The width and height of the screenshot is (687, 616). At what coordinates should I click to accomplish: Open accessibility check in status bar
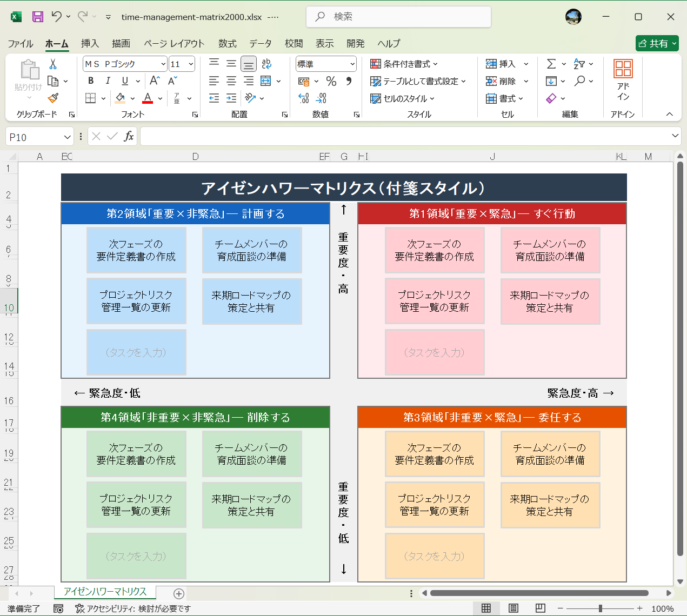(x=133, y=608)
